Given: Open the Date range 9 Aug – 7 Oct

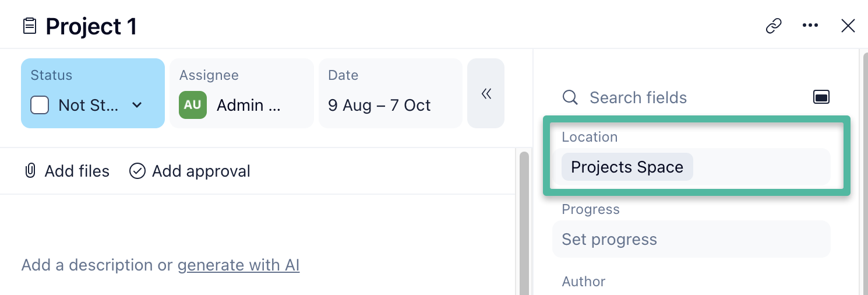Looking at the screenshot, I should pos(380,105).
